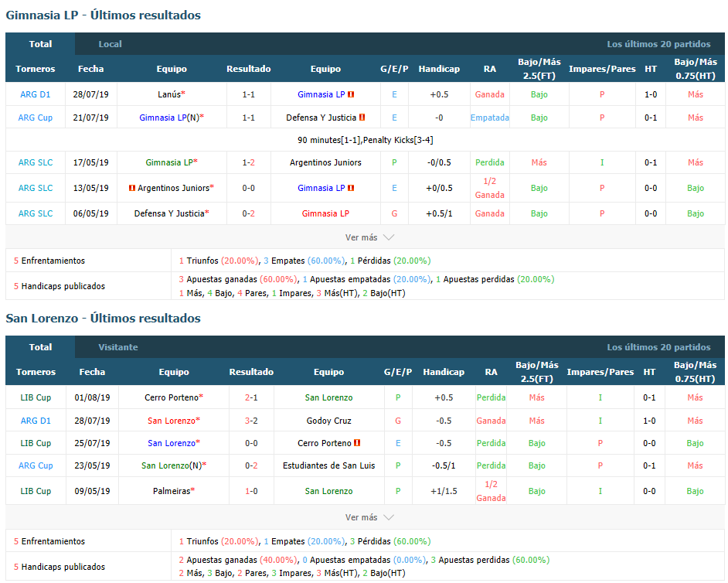Open ARG SLC link on 17/05/19 row

(x=36, y=162)
